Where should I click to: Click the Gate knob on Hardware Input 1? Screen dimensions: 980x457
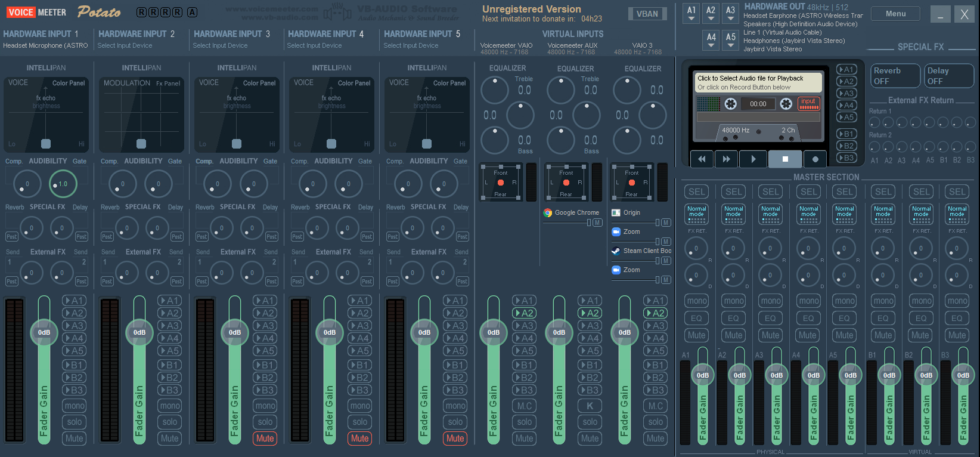pyautogui.click(x=63, y=184)
